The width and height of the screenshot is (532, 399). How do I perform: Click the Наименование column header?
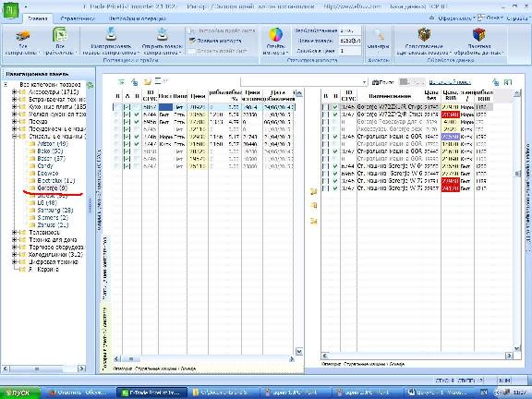coord(390,96)
